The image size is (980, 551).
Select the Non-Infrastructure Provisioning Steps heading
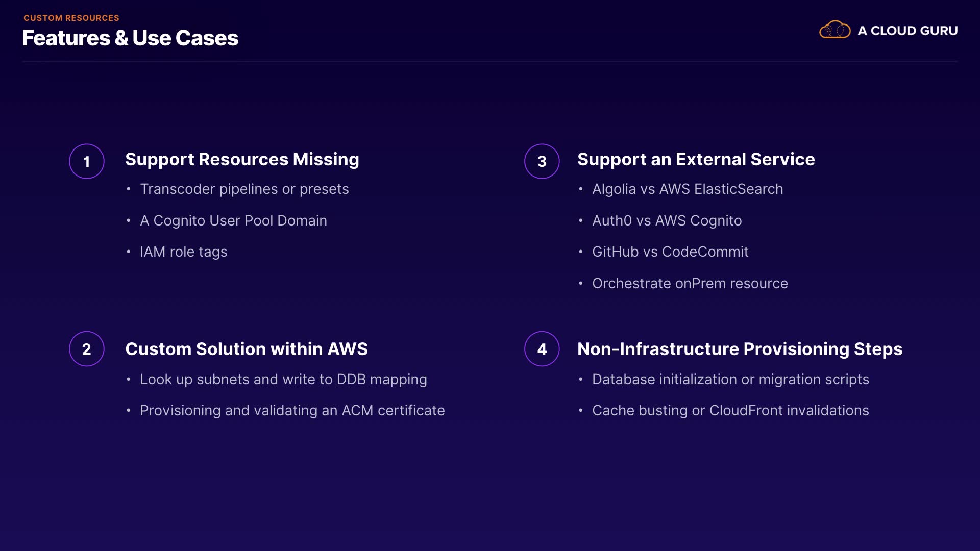740,349
